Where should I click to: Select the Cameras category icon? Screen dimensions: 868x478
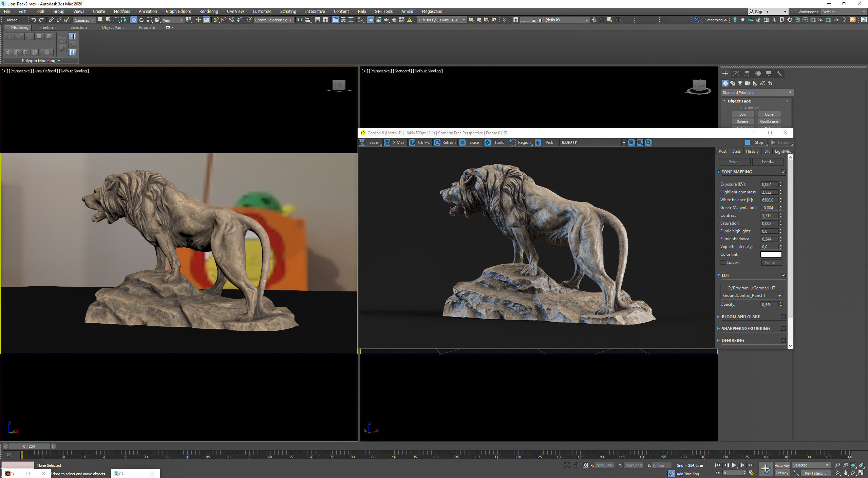(x=747, y=83)
